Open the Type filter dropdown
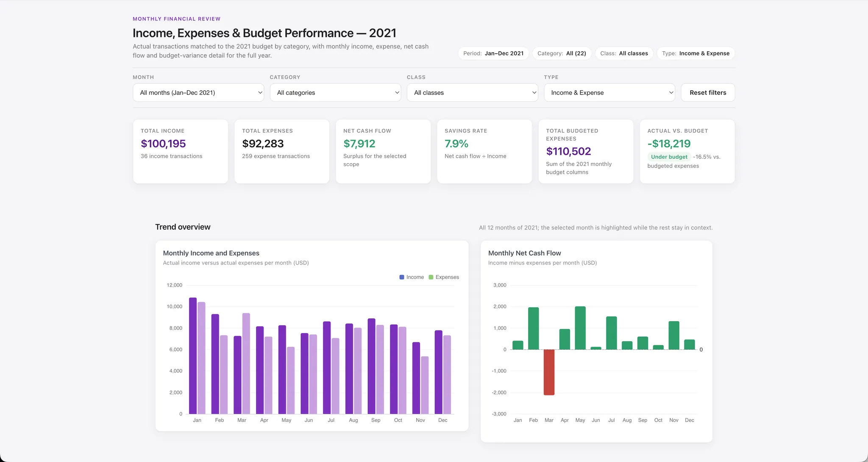This screenshot has height=462, width=868. point(609,92)
